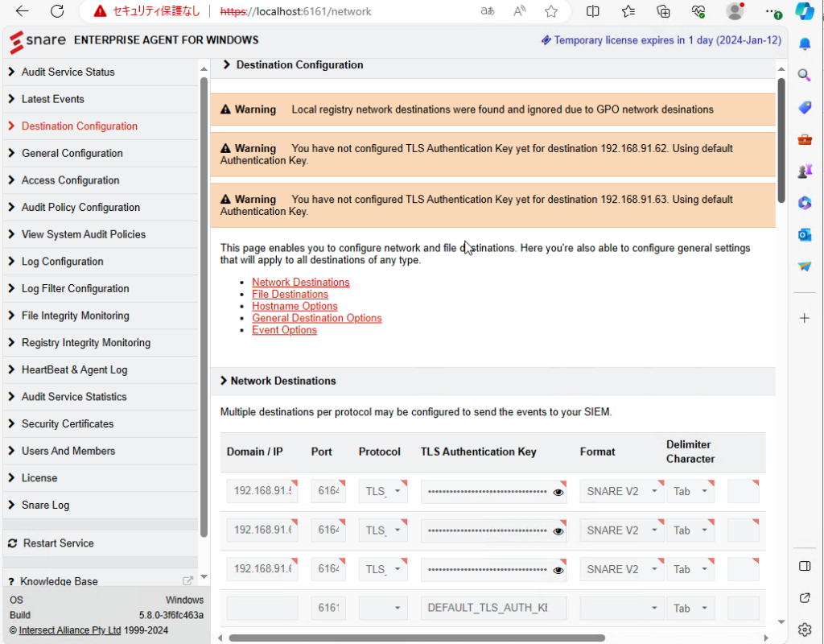The width and height of the screenshot is (824, 644).
Task: Open the split screen icon in browser toolbar
Action: click(x=593, y=11)
